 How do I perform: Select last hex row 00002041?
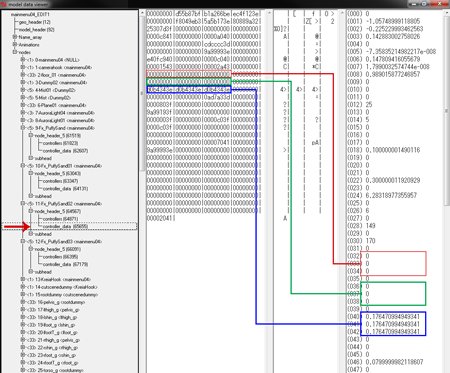(161, 218)
